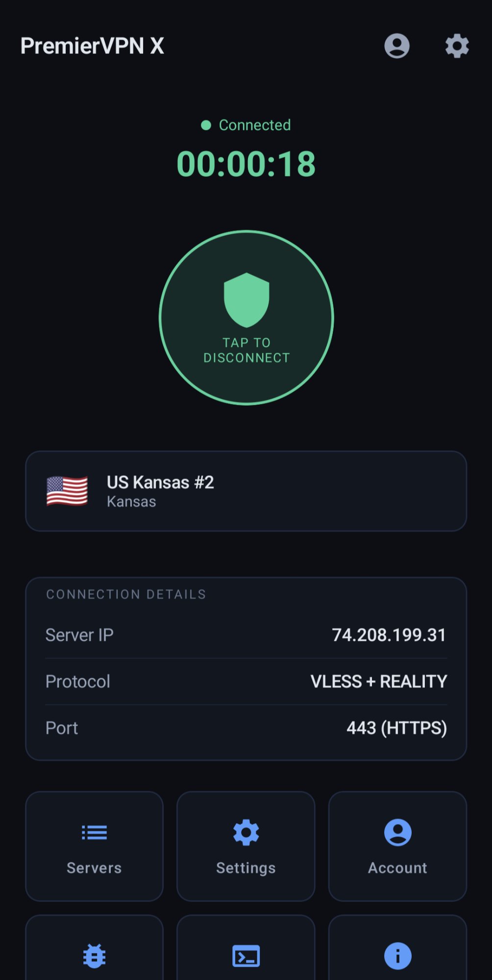Click the Settings gear tile icon
Viewport: 492px width, 980px height.
tap(246, 832)
